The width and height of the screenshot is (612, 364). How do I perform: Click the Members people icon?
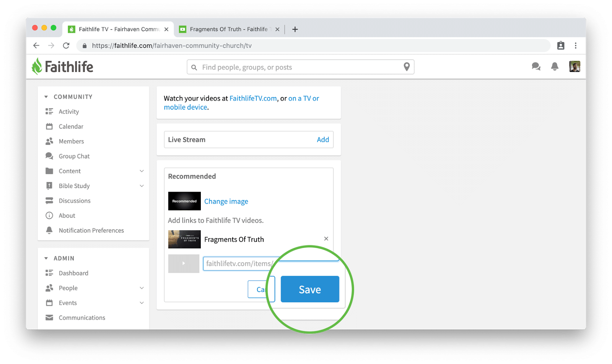pos(49,141)
